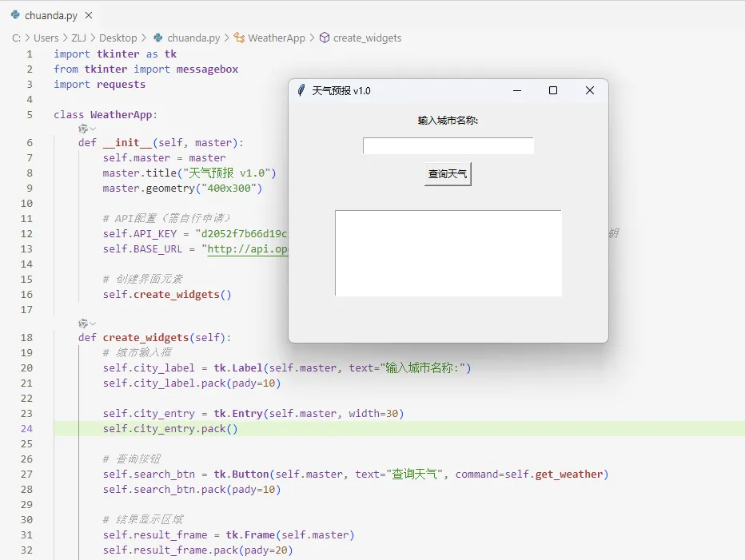The width and height of the screenshot is (745, 560).
Task: Click the 输入城市名称 label
Action: coord(448,121)
